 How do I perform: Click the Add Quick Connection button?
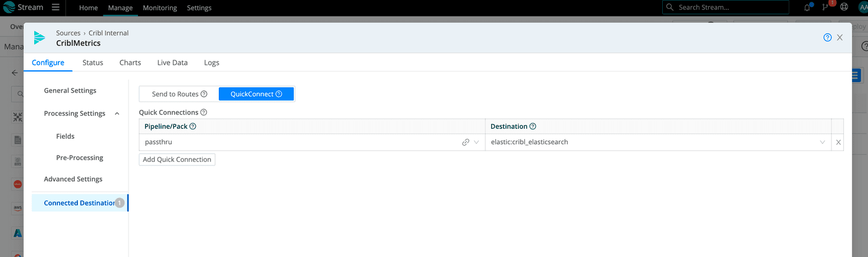click(x=177, y=160)
